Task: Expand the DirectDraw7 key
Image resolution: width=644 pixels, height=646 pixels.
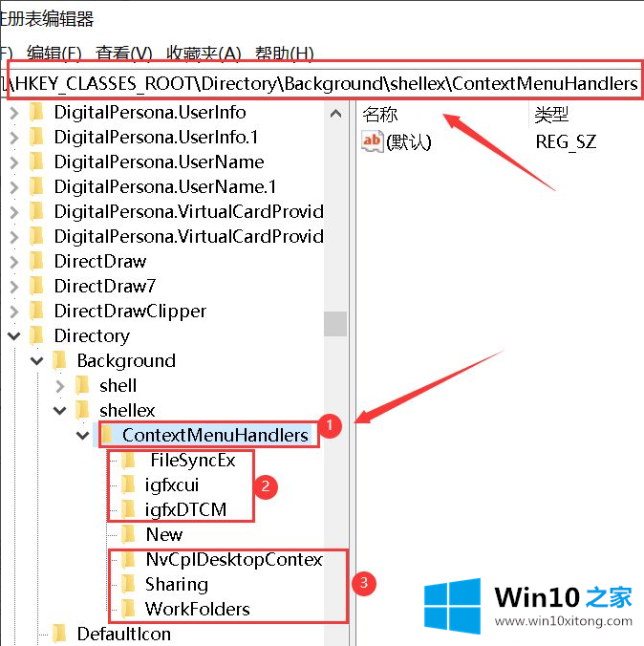Action: (x=14, y=287)
